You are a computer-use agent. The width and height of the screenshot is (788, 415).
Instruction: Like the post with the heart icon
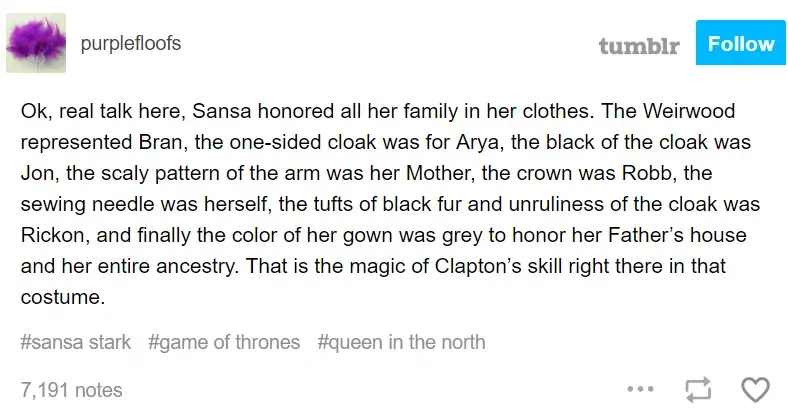coord(754,389)
